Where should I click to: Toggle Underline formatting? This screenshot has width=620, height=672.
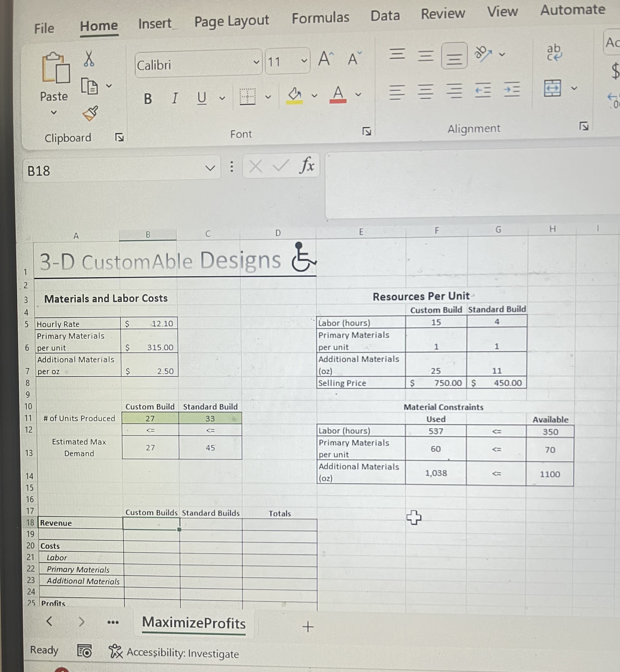[202, 98]
